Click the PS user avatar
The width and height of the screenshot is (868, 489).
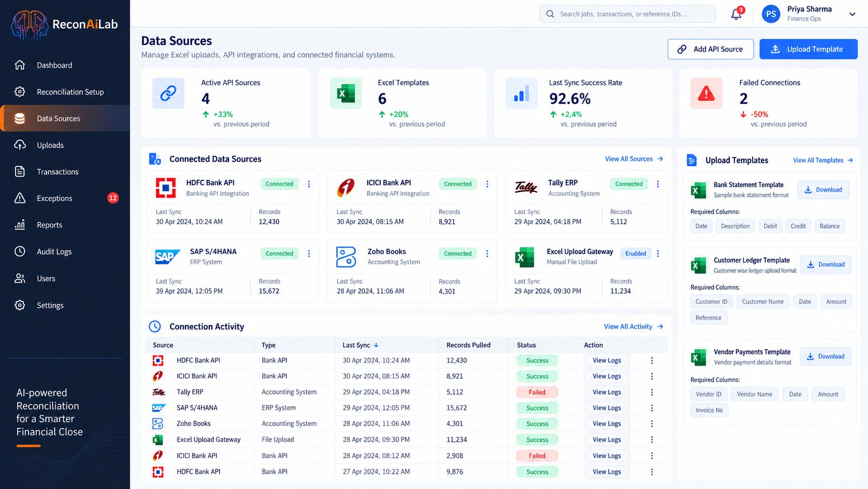pos(771,14)
